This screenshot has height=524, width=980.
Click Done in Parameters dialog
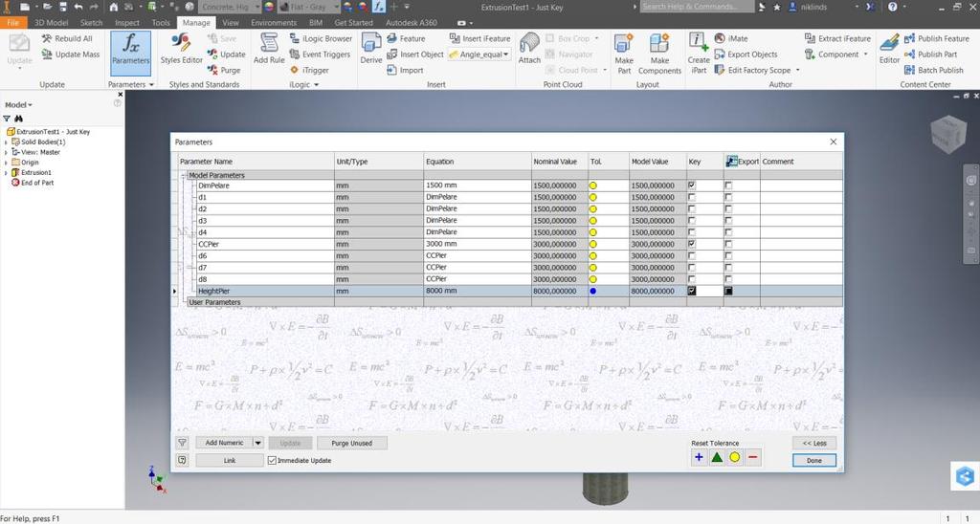(813, 460)
